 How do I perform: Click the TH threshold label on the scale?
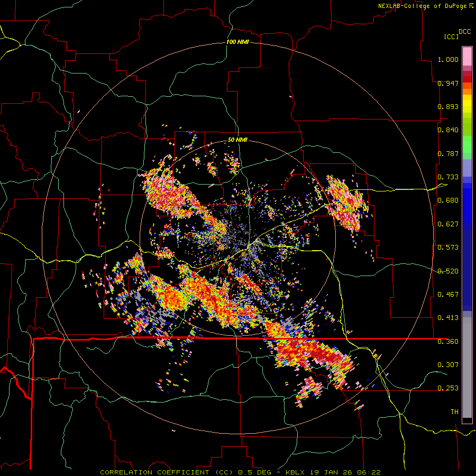(x=454, y=412)
